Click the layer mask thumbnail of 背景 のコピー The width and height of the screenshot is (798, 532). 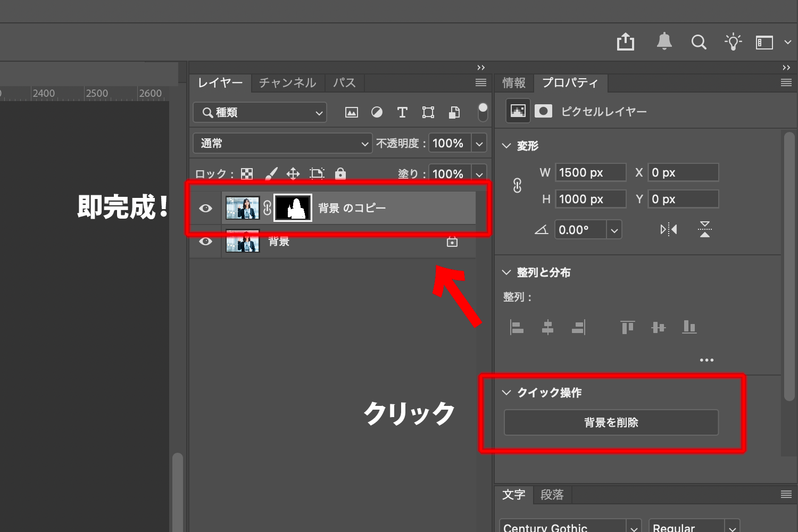293,208
